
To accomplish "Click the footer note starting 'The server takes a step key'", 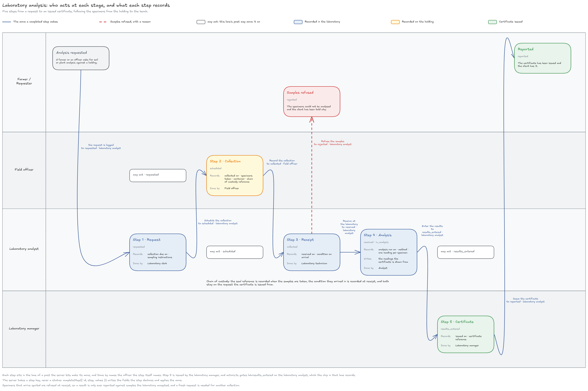I will 92,380.
